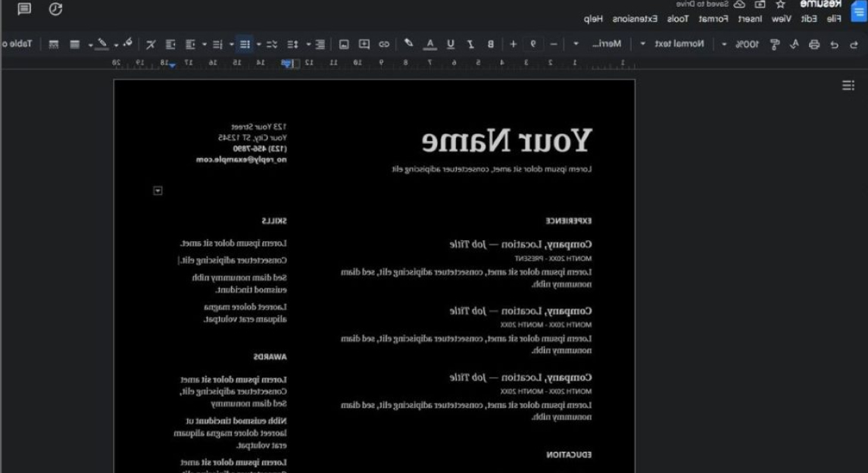Open the Extensions menu
The image size is (868, 473).
(x=635, y=18)
